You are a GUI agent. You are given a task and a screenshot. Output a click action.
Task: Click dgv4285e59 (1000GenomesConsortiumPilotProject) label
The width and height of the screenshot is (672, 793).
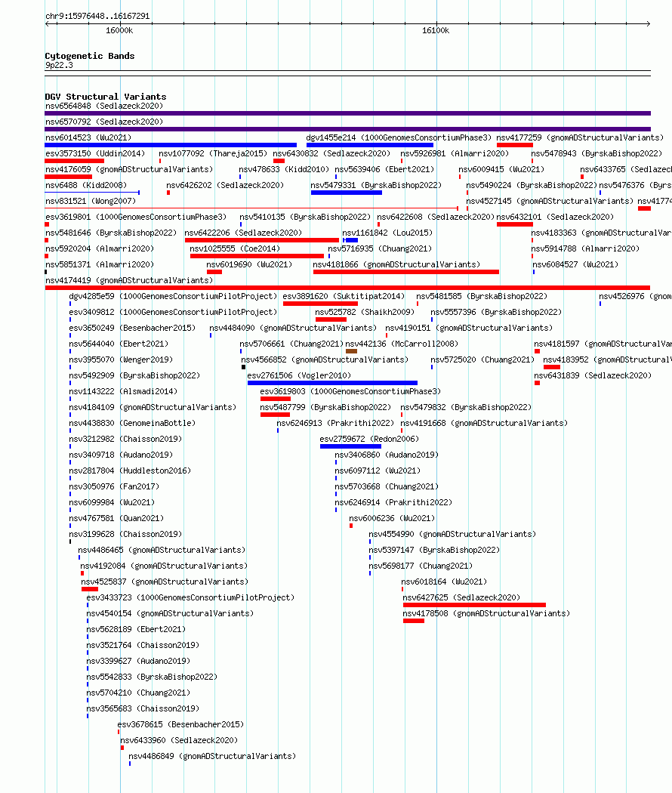coord(173,296)
